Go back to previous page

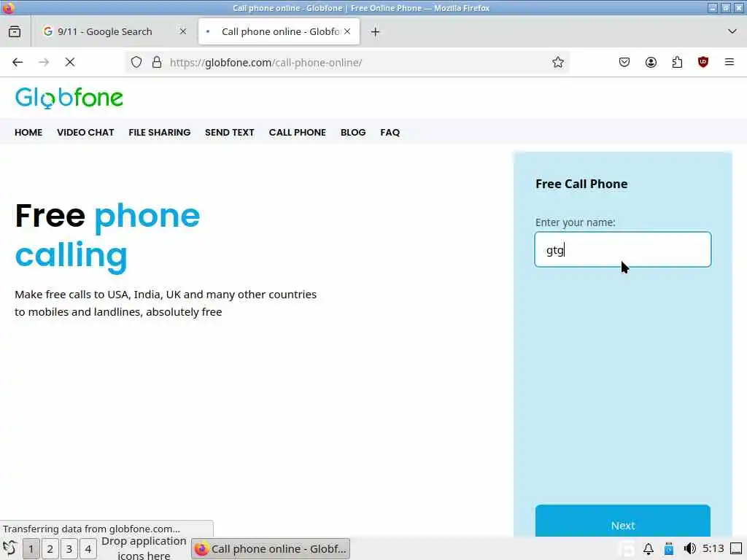coord(18,62)
